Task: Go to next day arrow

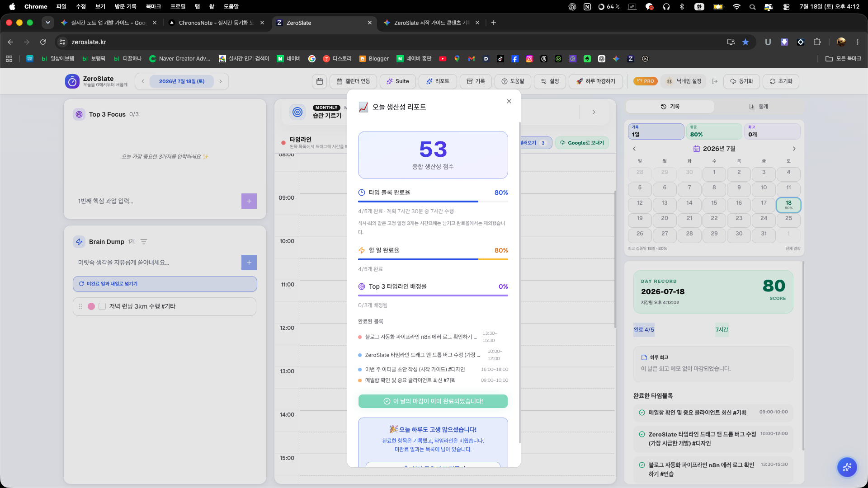Action: coord(221,81)
